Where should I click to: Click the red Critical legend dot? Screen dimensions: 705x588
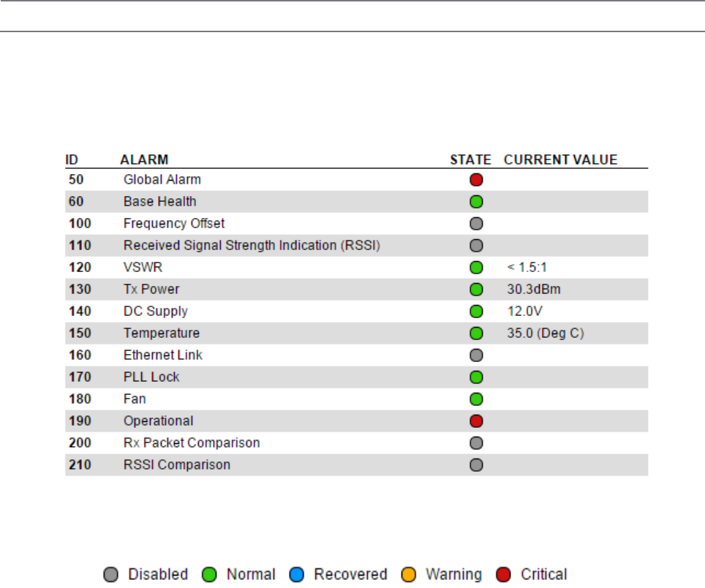[503, 575]
